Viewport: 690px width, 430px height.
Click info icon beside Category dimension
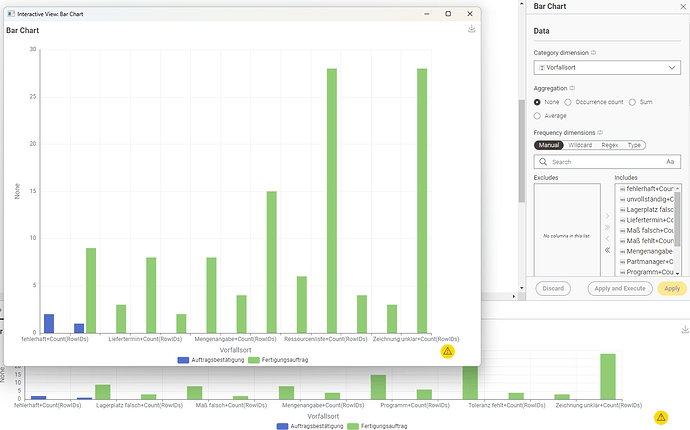coord(593,52)
